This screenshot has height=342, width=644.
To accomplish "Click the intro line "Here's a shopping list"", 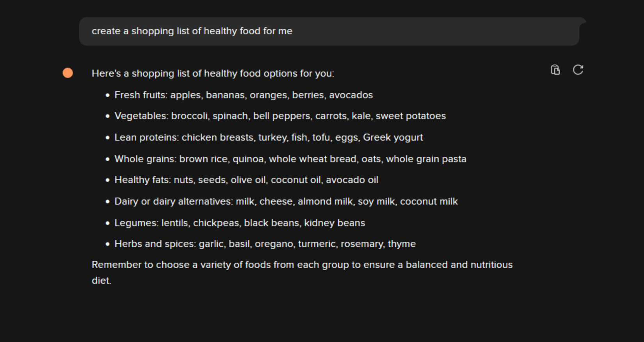I will click(213, 73).
